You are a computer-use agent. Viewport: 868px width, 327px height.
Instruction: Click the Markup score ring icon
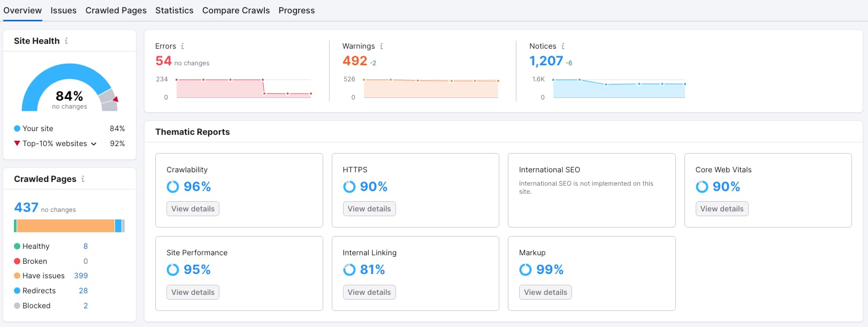click(x=526, y=270)
